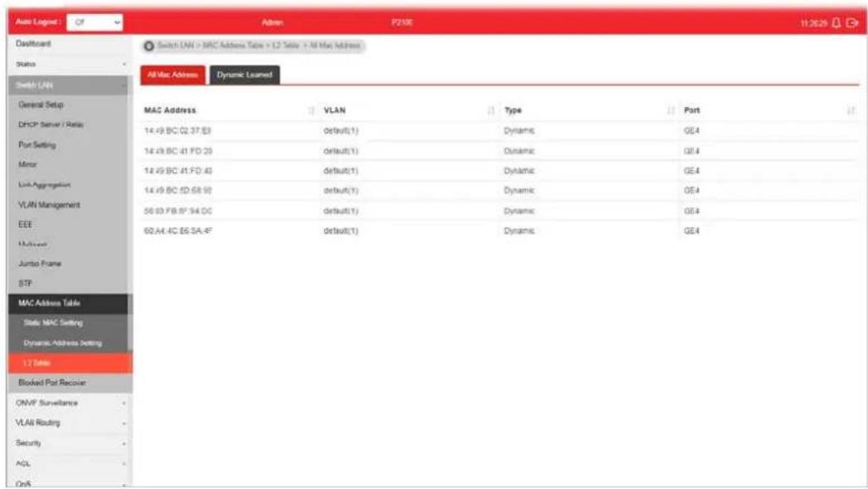The image size is (868, 489).
Task: Open DHCP Server / Relay settings
Action: [x=51, y=124]
